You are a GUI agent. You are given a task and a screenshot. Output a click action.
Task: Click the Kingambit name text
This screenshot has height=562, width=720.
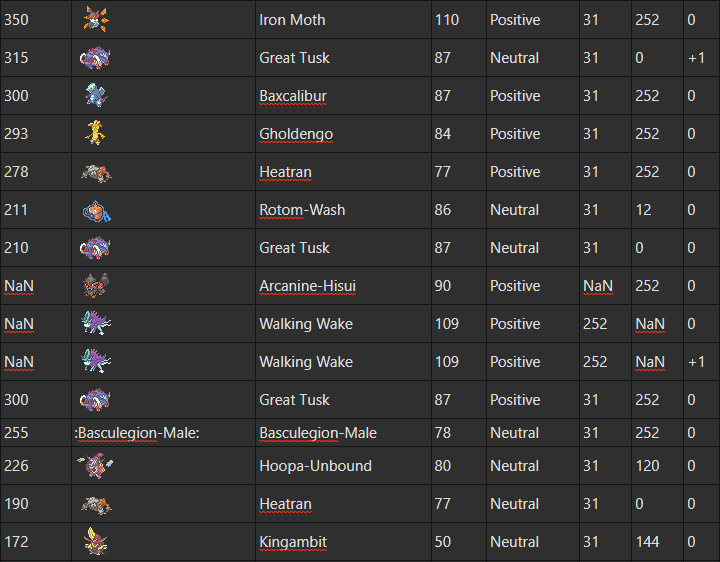pos(293,542)
